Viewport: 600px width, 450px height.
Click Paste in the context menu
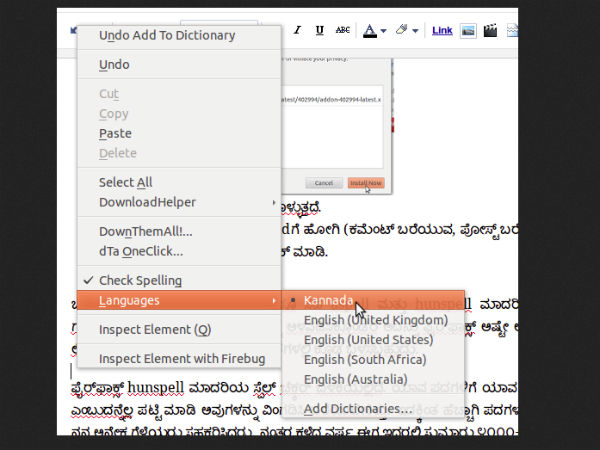pyautogui.click(x=115, y=133)
